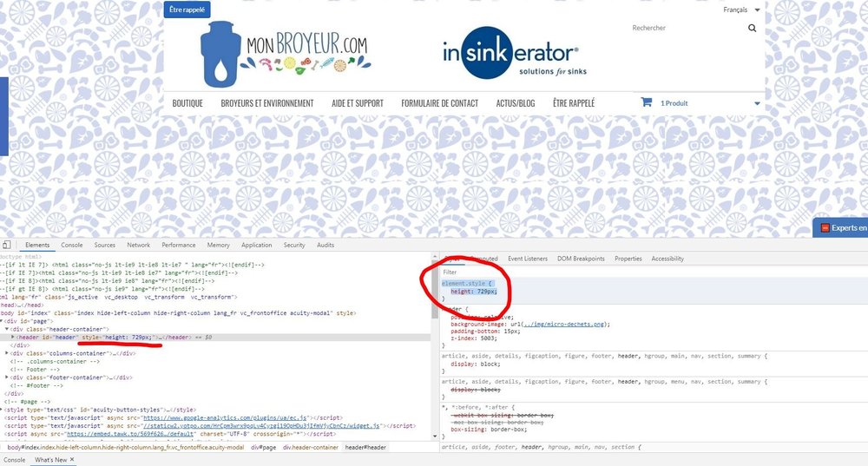Open the Application tab
This screenshot has height=466, width=868.
tap(256, 245)
